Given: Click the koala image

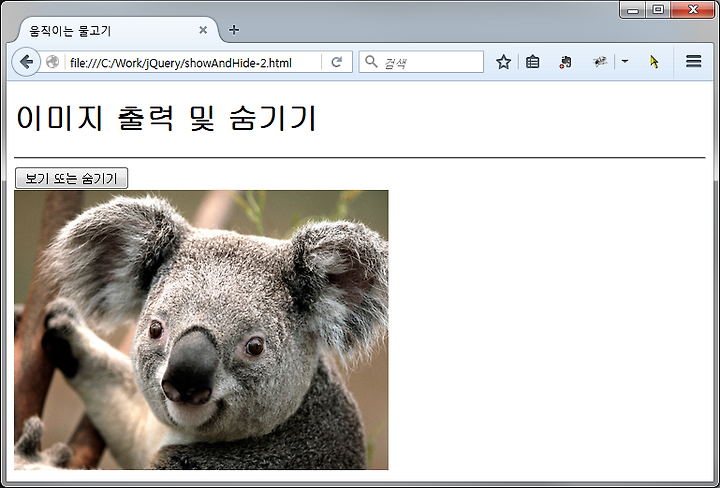Looking at the screenshot, I should [201, 330].
